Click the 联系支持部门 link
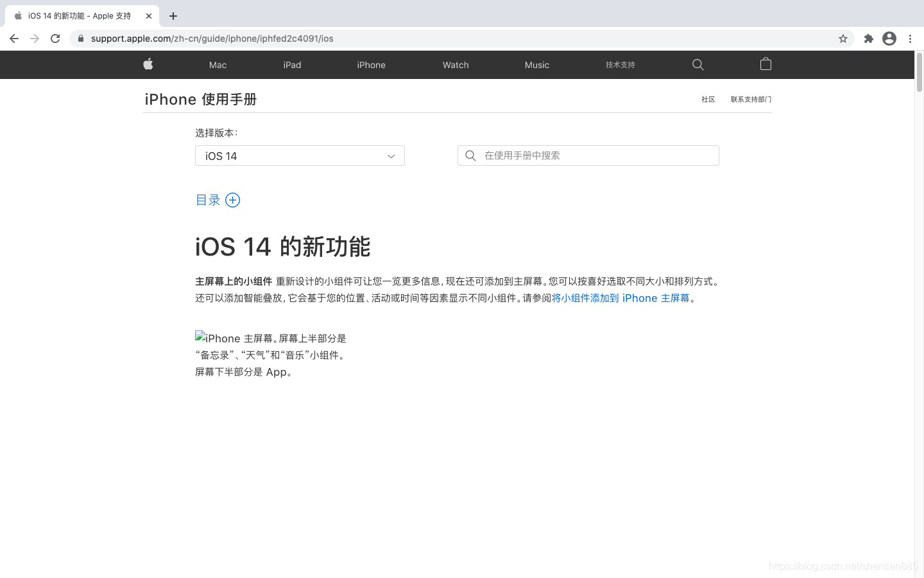 (751, 100)
